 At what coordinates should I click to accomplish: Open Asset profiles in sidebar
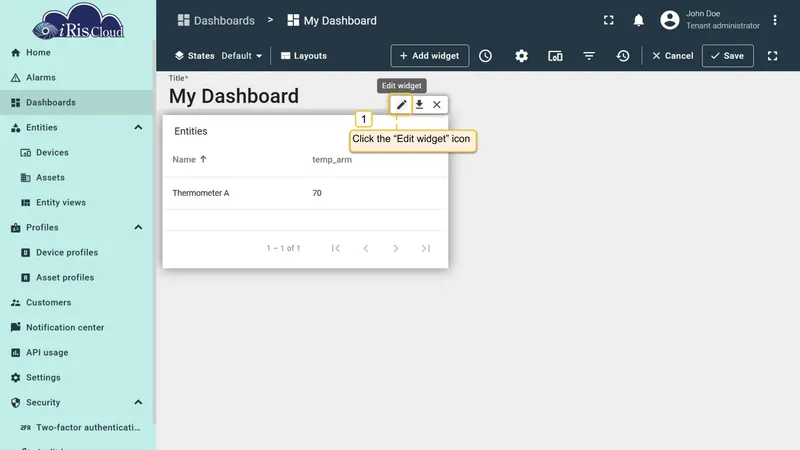pyautogui.click(x=77, y=278)
